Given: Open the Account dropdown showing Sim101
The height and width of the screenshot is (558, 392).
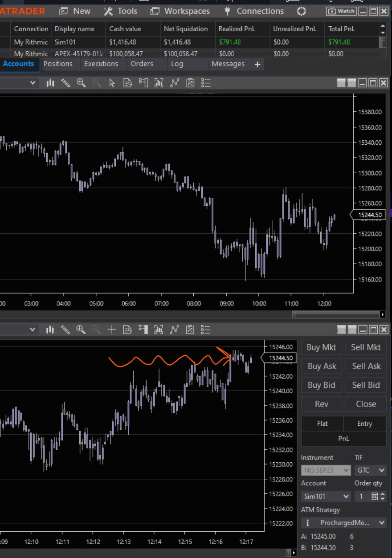Looking at the screenshot, I should pyautogui.click(x=326, y=496).
